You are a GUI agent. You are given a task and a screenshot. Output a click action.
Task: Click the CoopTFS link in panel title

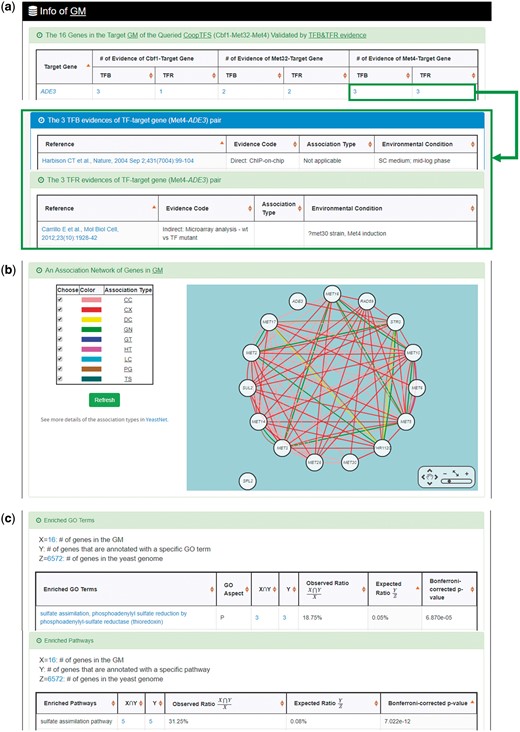pyautogui.click(x=197, y=35)
